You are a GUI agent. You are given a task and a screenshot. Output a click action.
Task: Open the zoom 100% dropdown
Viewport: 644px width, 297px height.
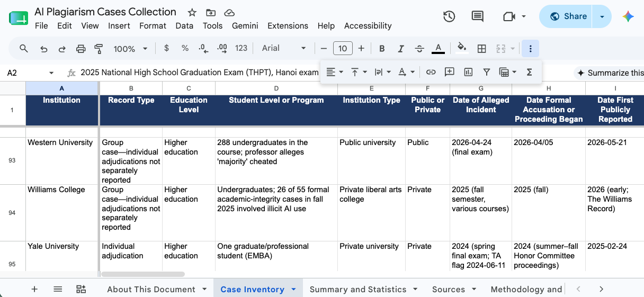[130, 49]
